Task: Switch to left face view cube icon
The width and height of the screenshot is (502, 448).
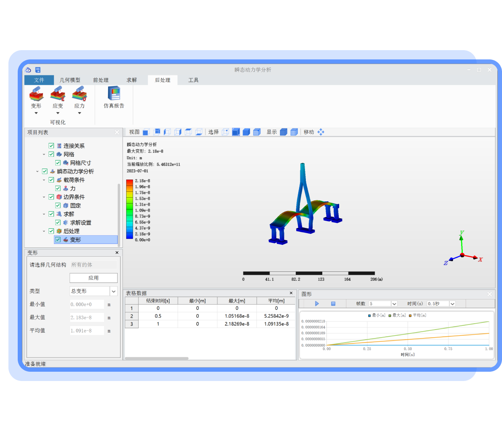Action: click(x=167, y=132)
